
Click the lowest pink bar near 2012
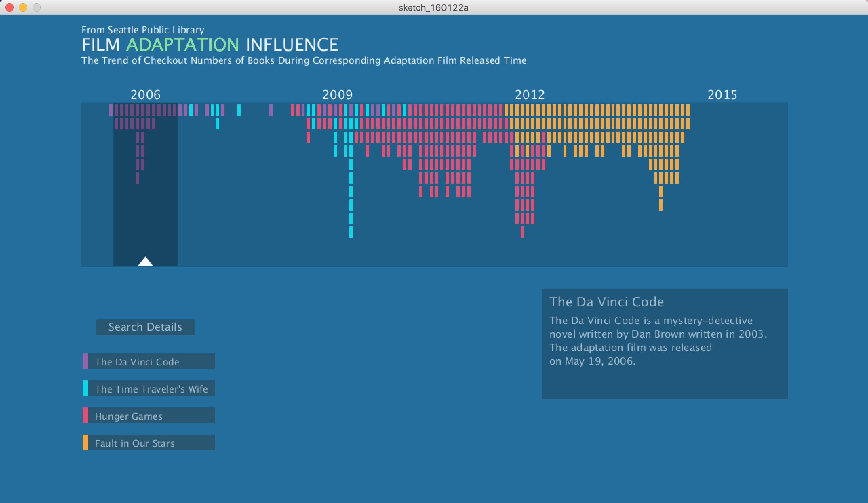point(522,232)
